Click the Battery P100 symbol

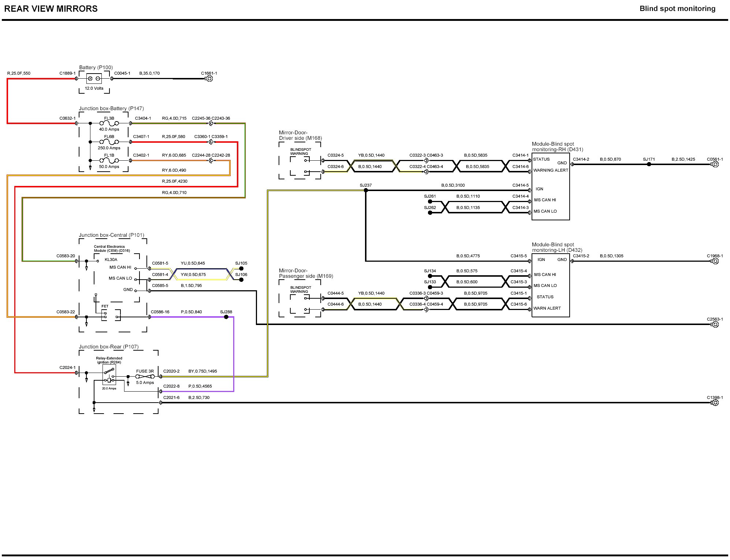click(94, 79)
